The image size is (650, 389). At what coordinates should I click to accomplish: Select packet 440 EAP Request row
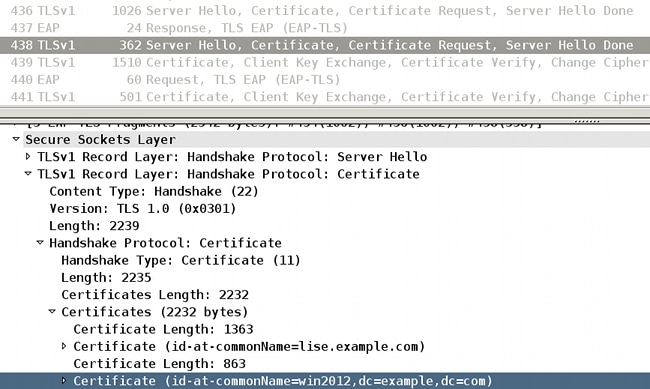click(325, 79)
